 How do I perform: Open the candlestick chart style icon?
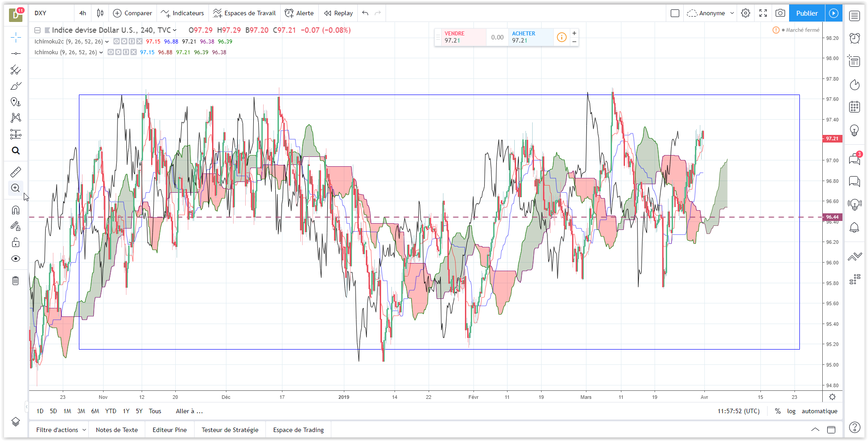[100, 13]
